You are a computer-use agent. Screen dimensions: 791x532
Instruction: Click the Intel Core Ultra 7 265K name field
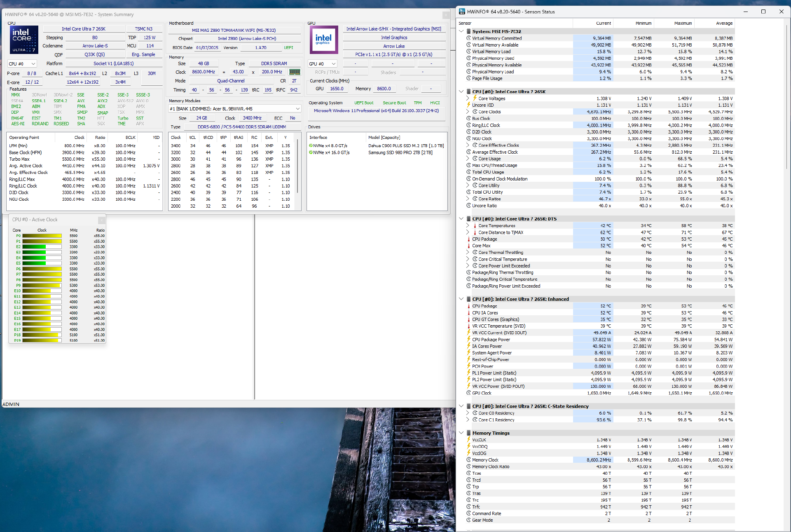pyautogui.click(x=84, y=29)
